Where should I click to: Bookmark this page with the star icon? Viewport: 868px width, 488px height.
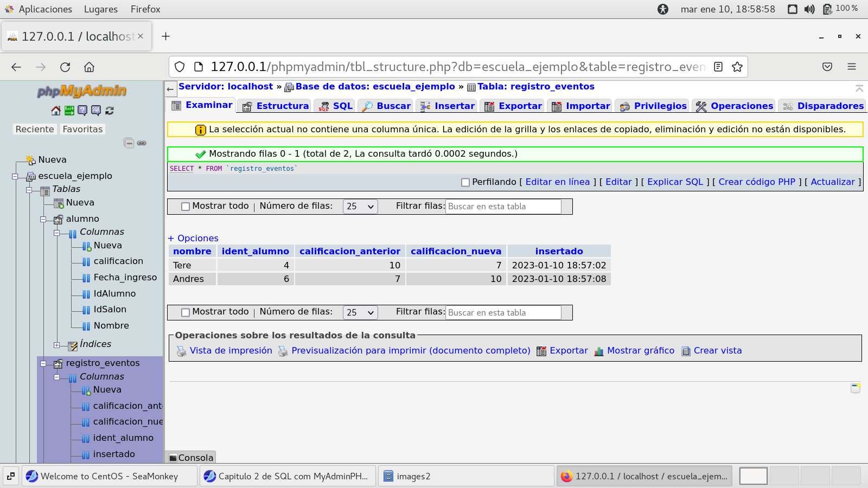tap(737, 67)
